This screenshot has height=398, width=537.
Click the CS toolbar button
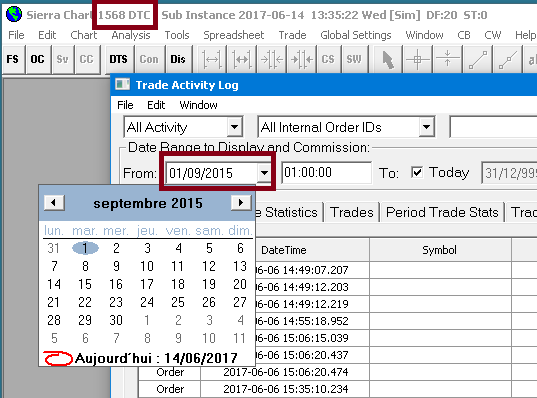pos(328,59)
